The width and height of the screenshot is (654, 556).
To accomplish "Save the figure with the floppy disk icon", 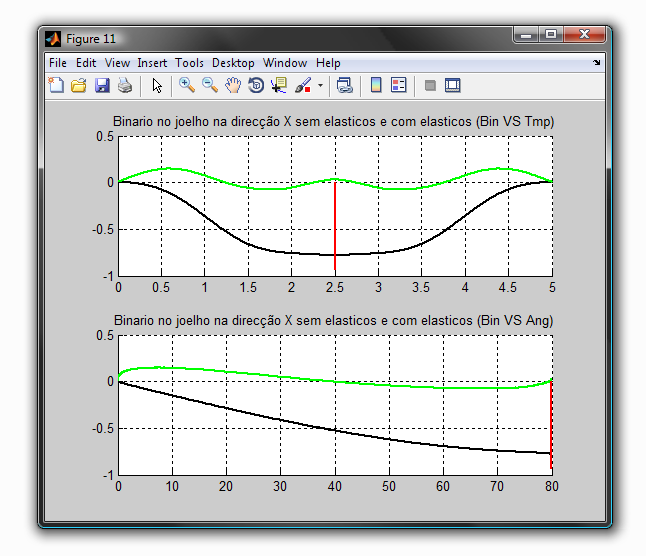I will tap(101, 86).
